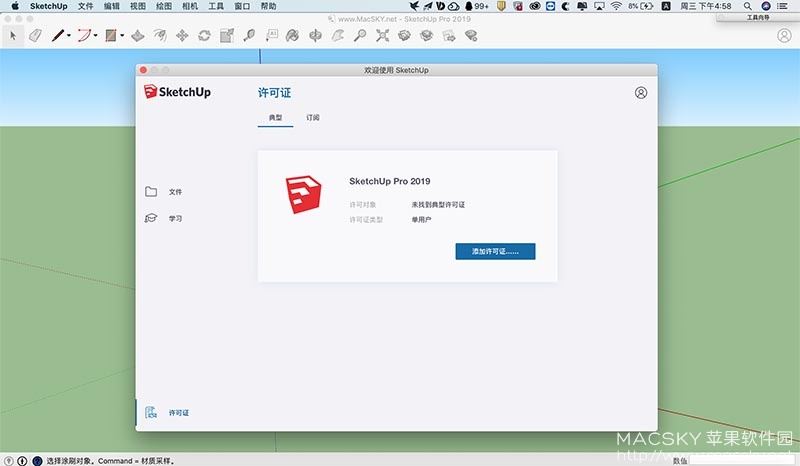Select the Text label tool
This screenshot has width=800, height=466.
[271, 36]
